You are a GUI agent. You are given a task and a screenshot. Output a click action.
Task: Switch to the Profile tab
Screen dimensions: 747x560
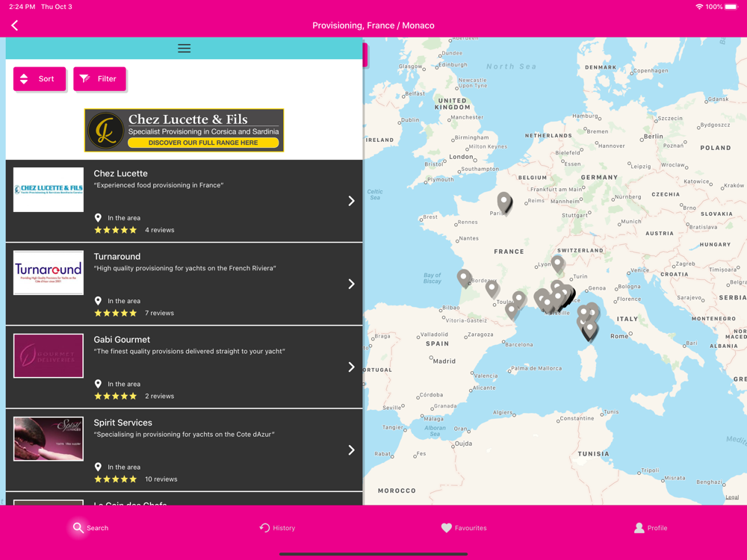(651, 528)
